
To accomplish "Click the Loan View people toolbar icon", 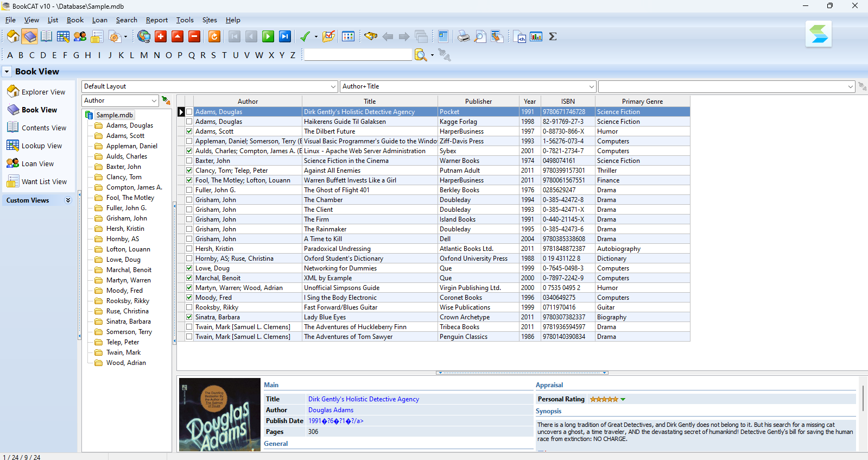I will (x=80, y=36).
